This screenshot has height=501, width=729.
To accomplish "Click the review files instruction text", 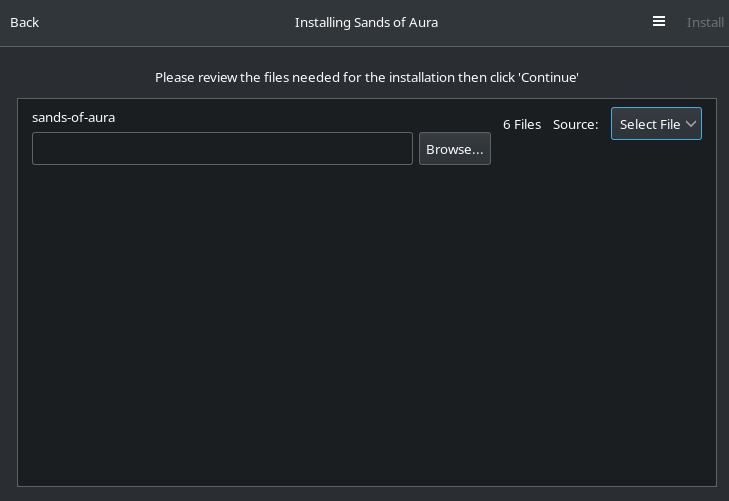I will tap(367, 77).
